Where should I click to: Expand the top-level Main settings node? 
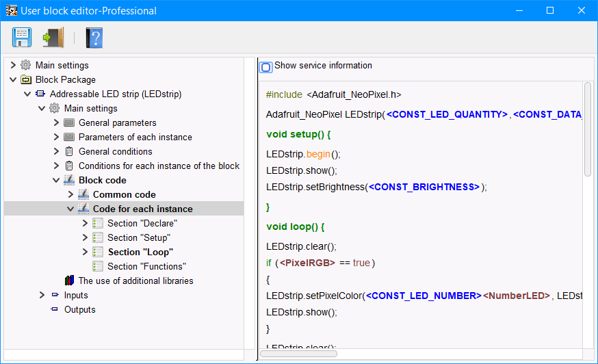(13, 66)
